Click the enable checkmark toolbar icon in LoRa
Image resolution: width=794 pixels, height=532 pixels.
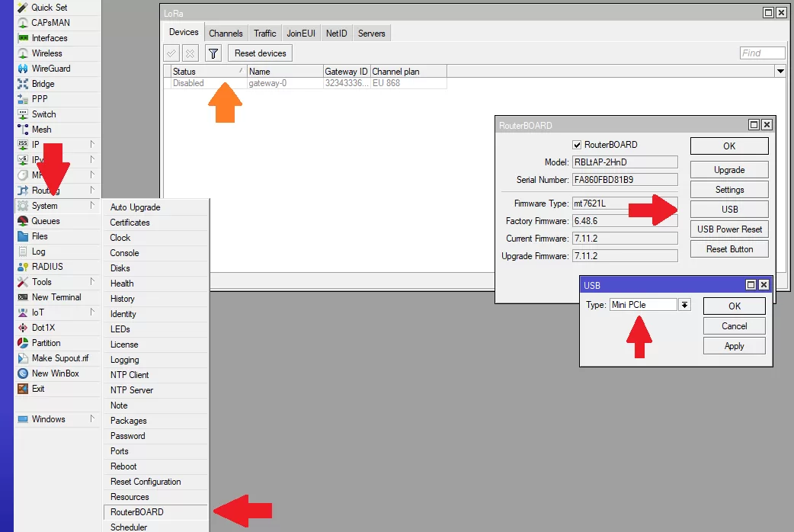point(171,53)
